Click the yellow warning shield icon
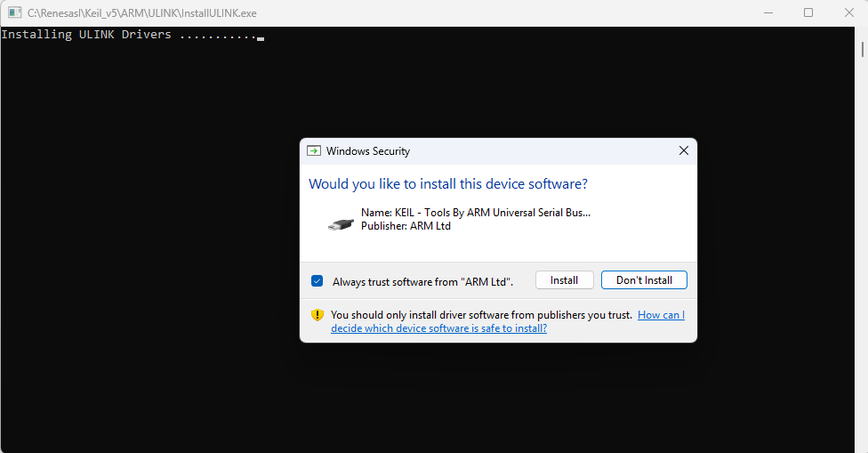The width and height of the screenshot is (868, 453). (x=317, y=315)
